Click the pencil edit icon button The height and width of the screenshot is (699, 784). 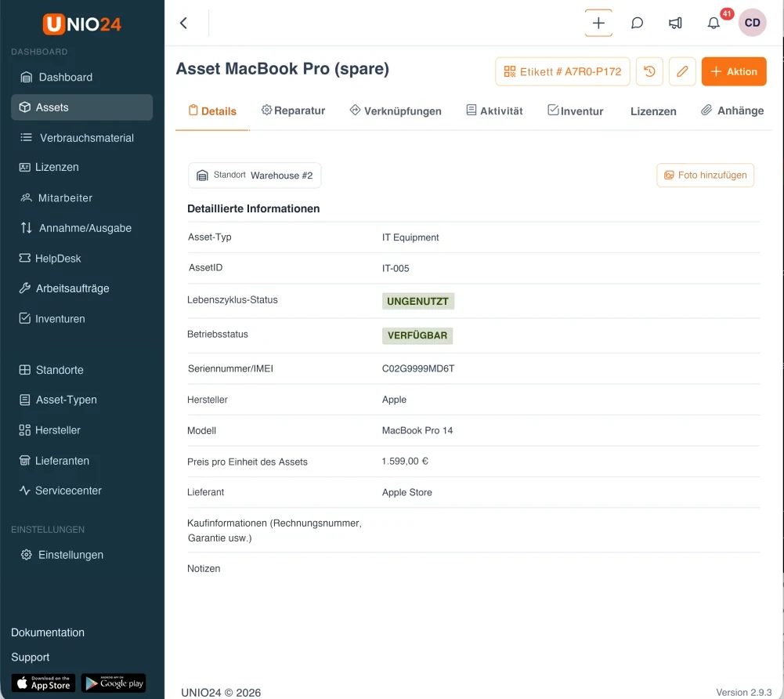(x=682, y=71)
